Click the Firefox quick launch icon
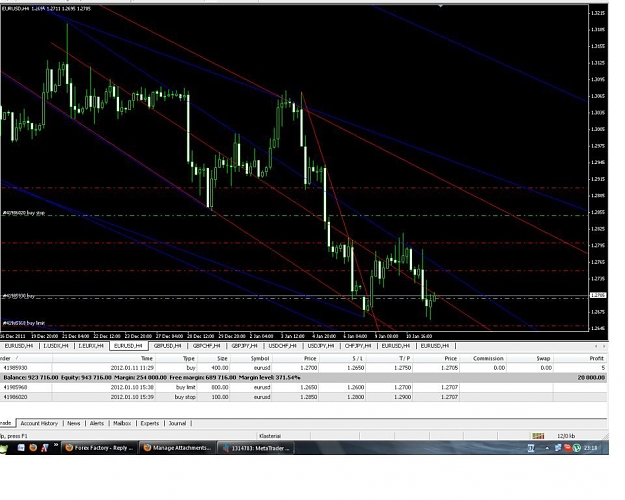This screenshot has width=625, height=500. tap(33, 448)
